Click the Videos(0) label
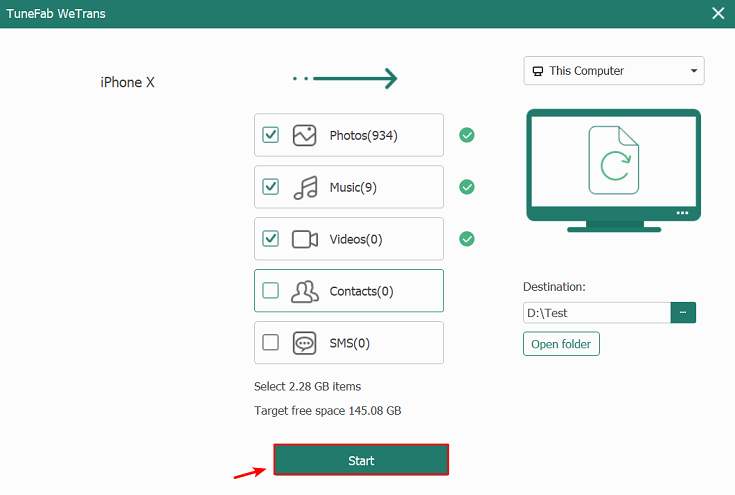Image resolution: width=735 pixels, height=495 pixels. (356, 240)
